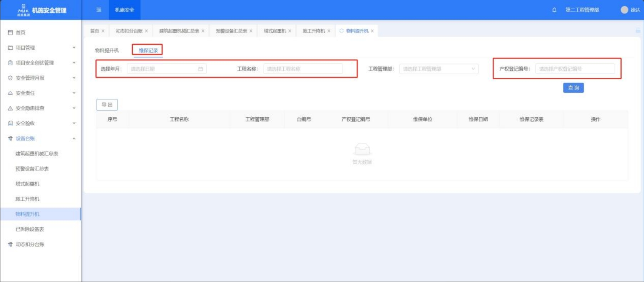Viewport: 644px width, 282px height.
Task: Click the 产权登记编号 input field
Action: [x=574, y=69]
